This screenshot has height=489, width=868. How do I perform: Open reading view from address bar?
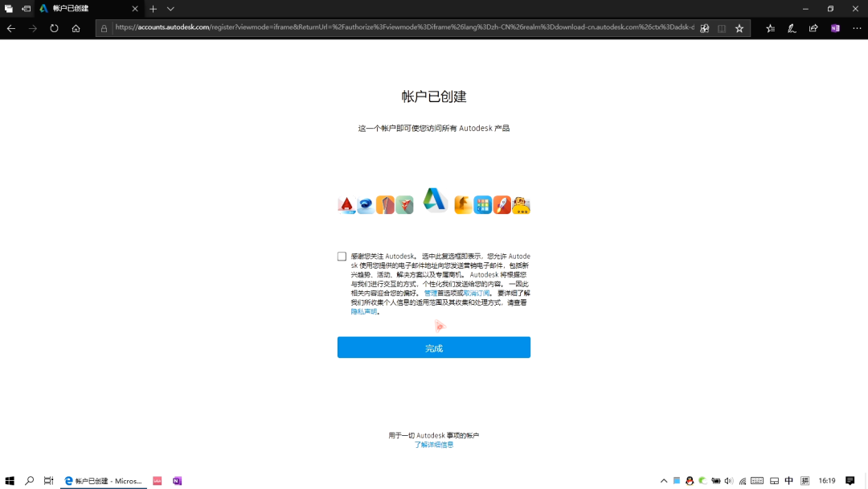pos(721,28)
